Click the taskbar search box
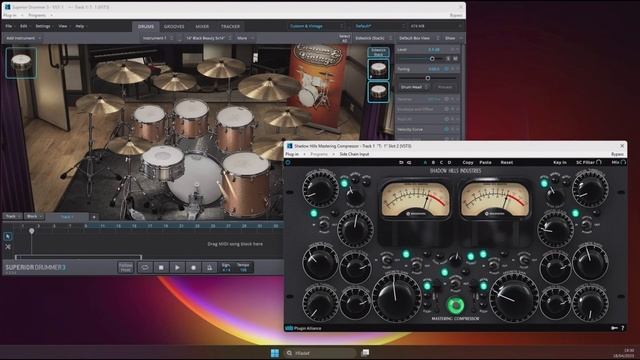 [x=319, y=353]
